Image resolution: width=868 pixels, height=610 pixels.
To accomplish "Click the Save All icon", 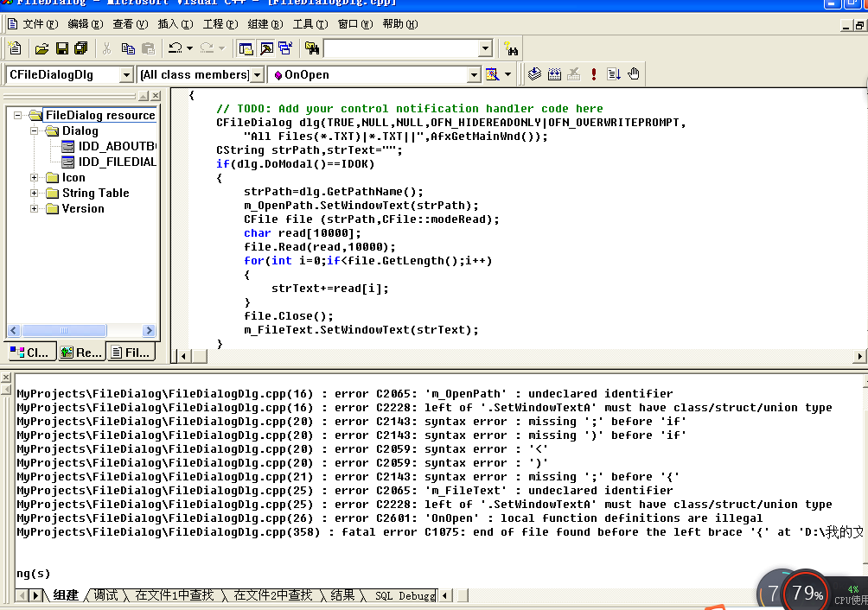I will 80,48.
